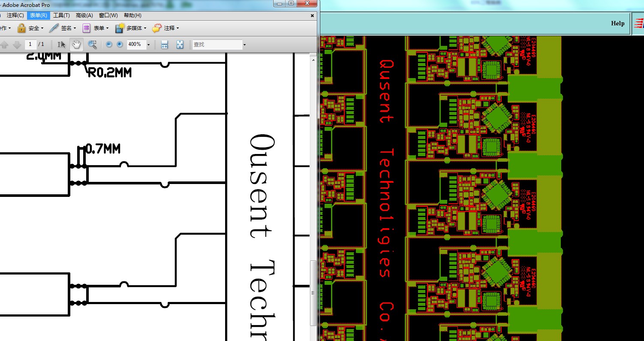Click the 多媒体 film icon

120,28
